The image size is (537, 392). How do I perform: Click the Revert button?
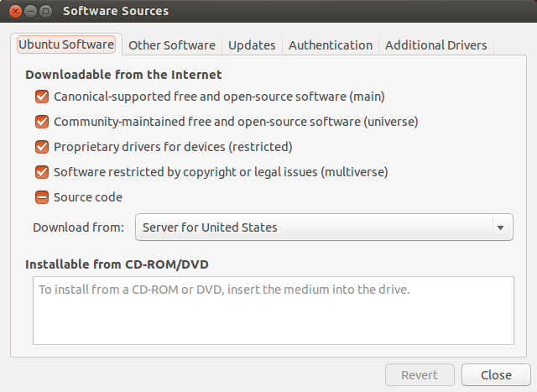click(420, 375)
